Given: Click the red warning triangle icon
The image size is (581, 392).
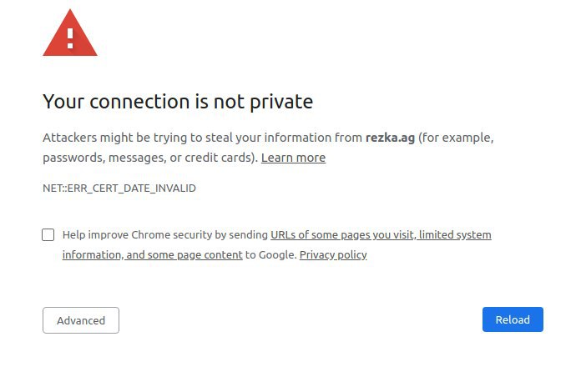Looking at the screenshot, I should click(70, 33).
